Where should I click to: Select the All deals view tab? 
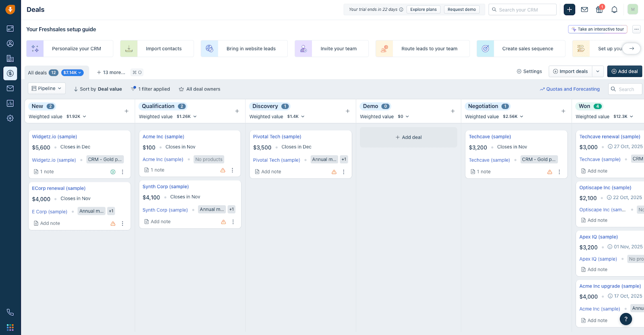37,73
